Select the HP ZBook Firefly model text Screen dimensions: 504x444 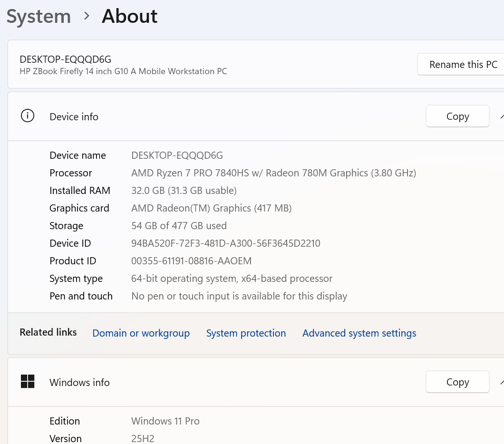click(x=123, y=71)
